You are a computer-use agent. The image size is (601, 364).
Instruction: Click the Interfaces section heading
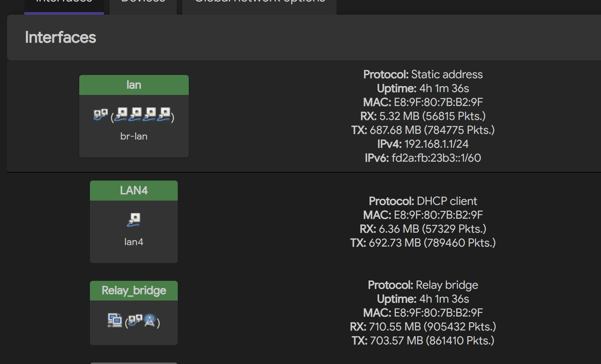click(x=60, y=37)
